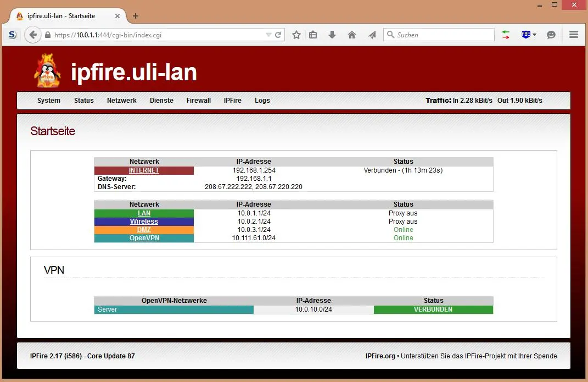This screenshot has height=382, width=588.
Task: Click the VPN section heading
Action: click(54, 270)
